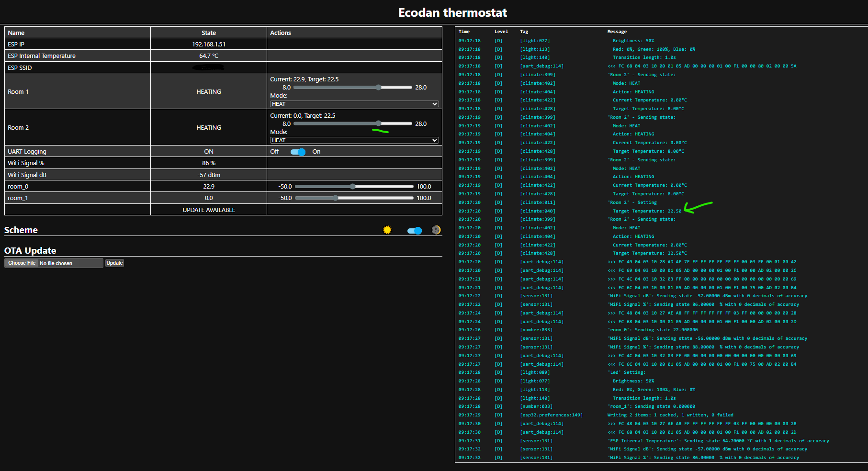This screenshot has height=471, width=868.
Task: Open the Room 2 Mode dropdown
Action: [x=354, y=140]
